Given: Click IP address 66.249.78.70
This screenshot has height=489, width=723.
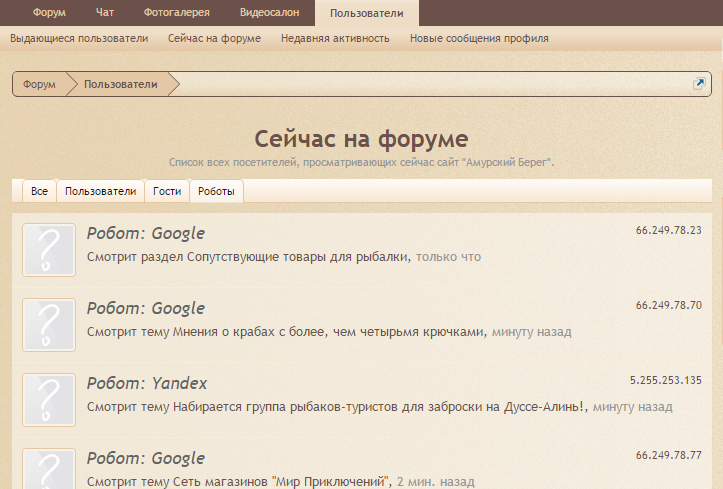Looking at the screenshot, I should [x=669, y=305].
